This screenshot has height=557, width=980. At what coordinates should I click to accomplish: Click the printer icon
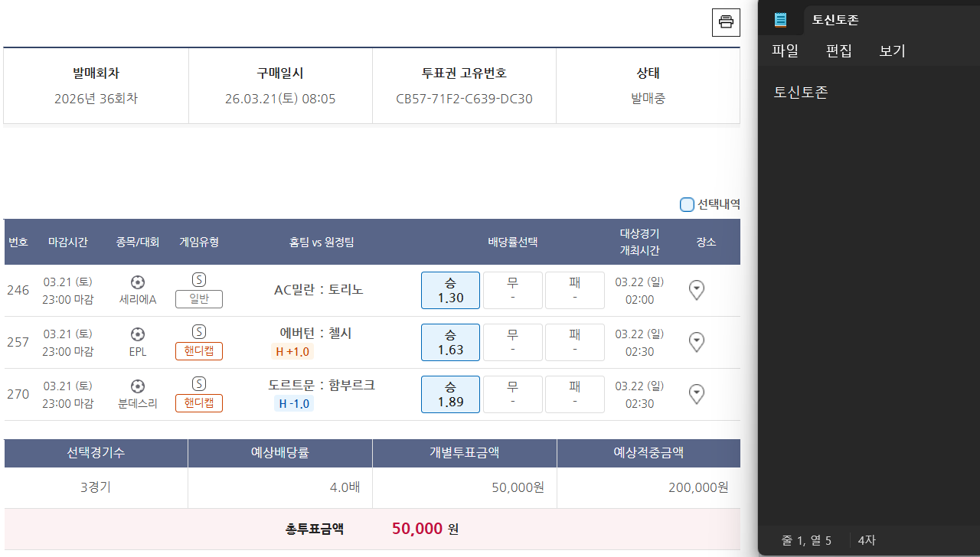(x=726, y=21)
